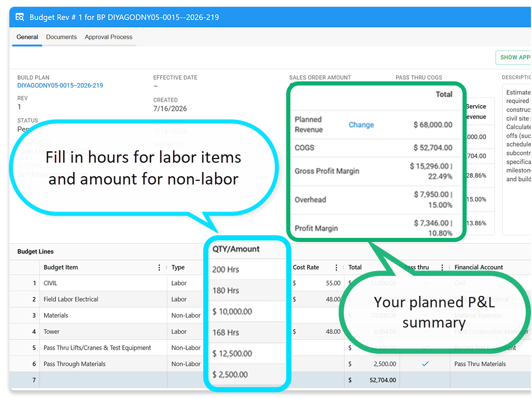Toggle Pass thru check for Pass Through Materials
This screenshot has width=532, height=398.
pos(425,364)
